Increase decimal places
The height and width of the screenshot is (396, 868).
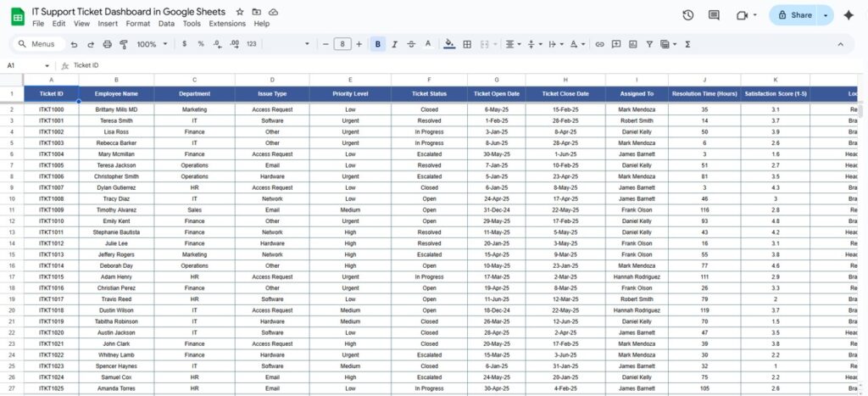tap(234, 44)
